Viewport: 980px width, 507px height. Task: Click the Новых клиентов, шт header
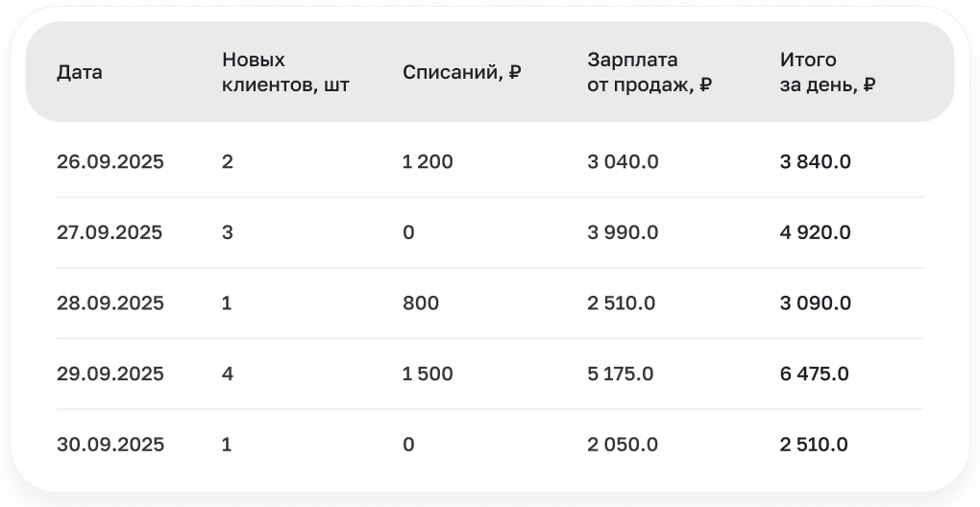coord(285,72)
